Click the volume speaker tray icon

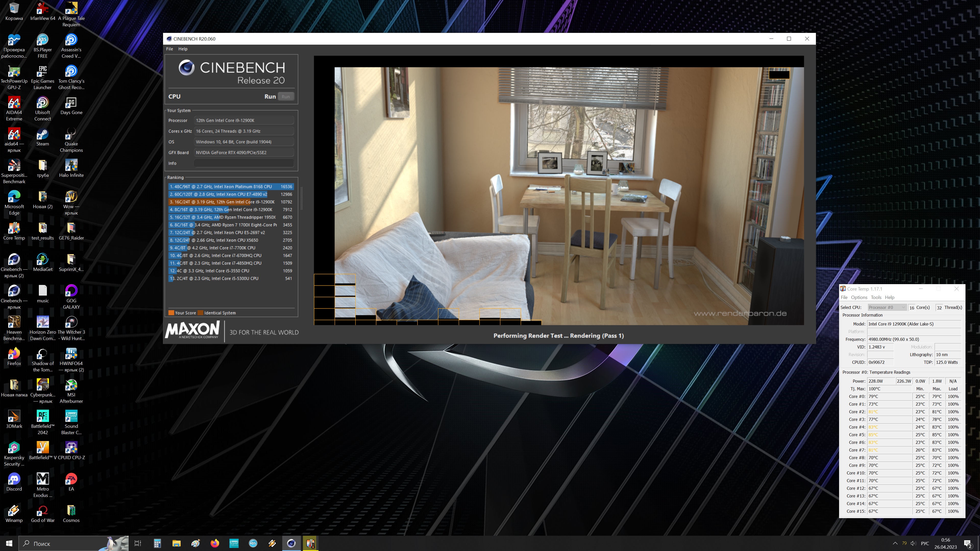[913, 543]
